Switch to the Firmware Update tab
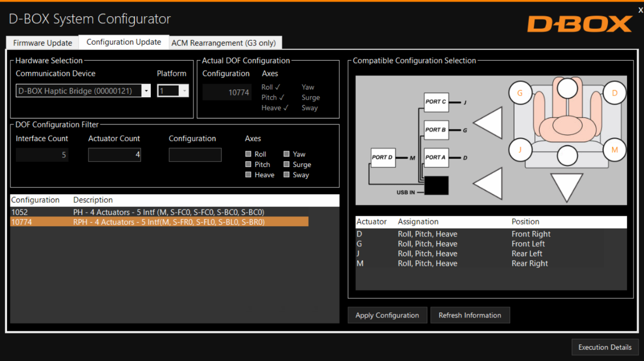The width and height of the screenshot is (644, 361). click(42, 43)
